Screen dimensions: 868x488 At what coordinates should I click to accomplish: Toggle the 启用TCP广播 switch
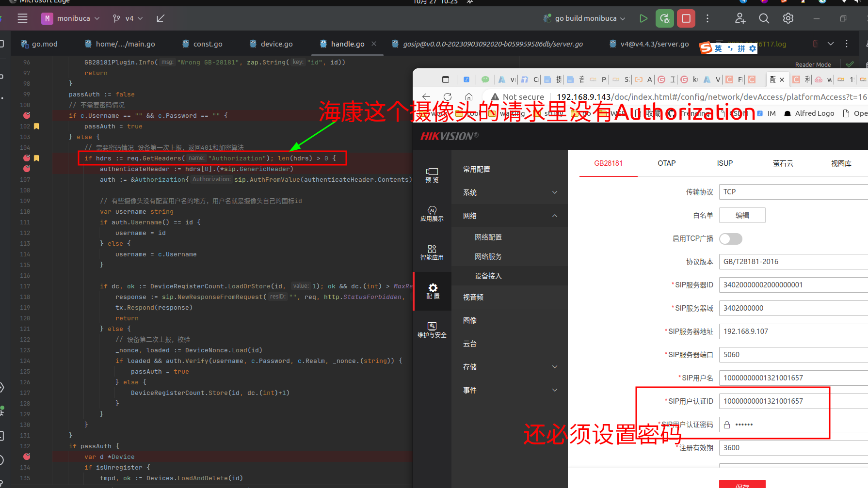tap(731, 238)
